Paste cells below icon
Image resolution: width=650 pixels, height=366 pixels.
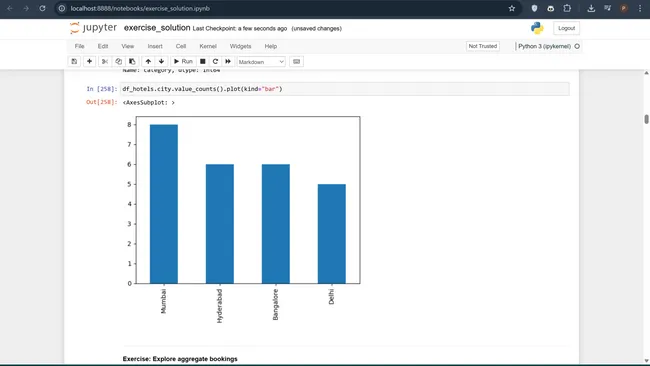(132, 61)
